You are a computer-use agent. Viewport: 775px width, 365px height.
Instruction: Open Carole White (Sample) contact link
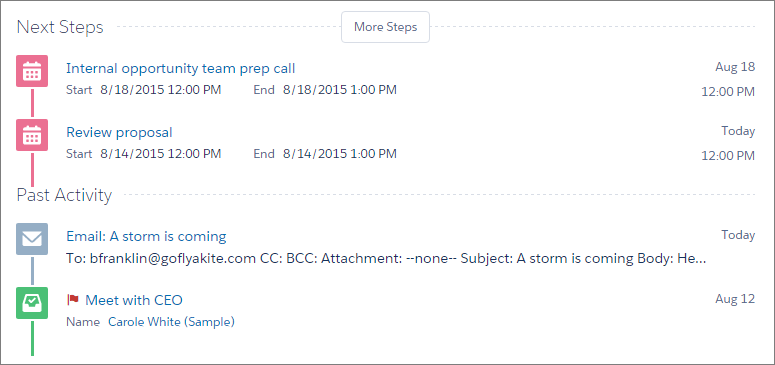click(172, 322)
